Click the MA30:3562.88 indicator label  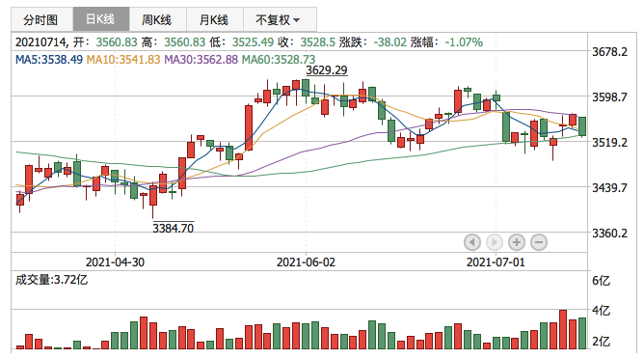click(201, 60)
